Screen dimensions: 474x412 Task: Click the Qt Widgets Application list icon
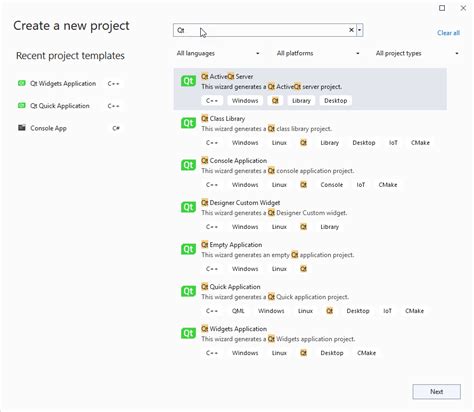[x=188, y=333]
